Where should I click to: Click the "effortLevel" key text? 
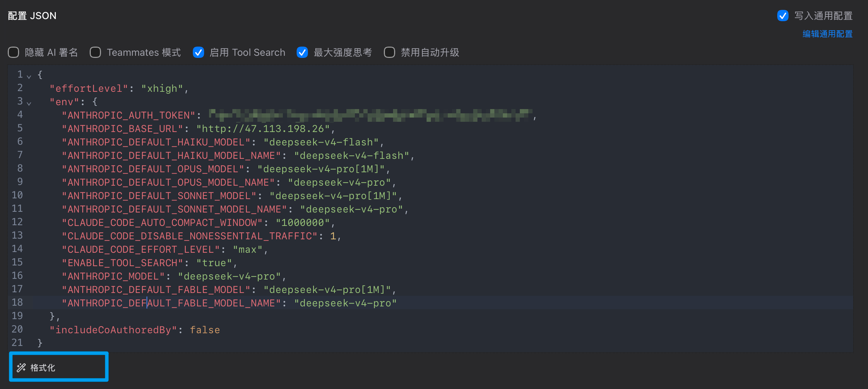pyautogui.click(x=89, y=88)
